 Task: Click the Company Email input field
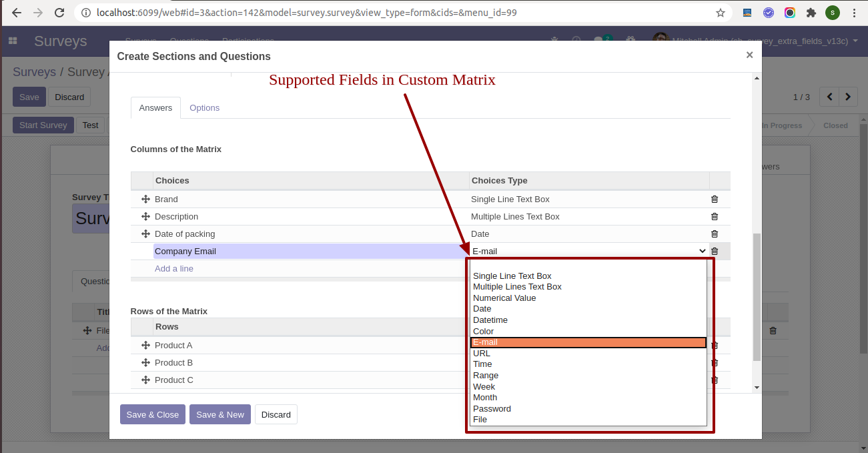(x=310, y=252)
